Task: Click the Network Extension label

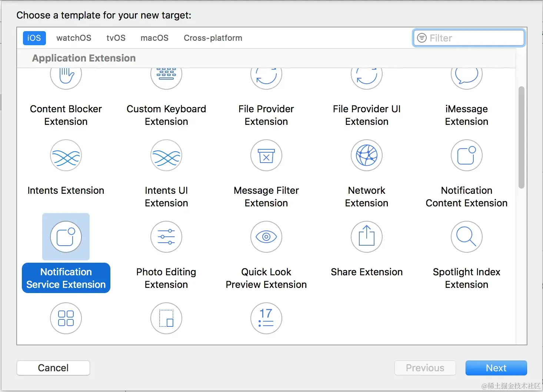Action: point(367,197)
